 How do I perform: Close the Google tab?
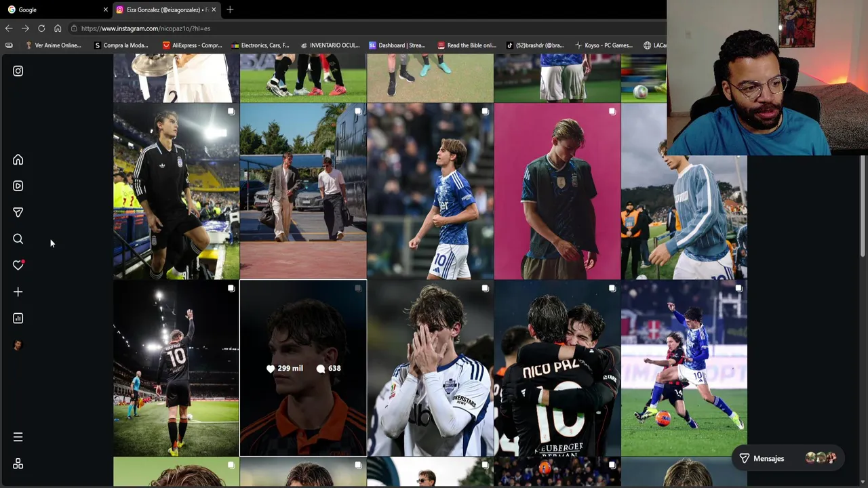pos(106,9)
